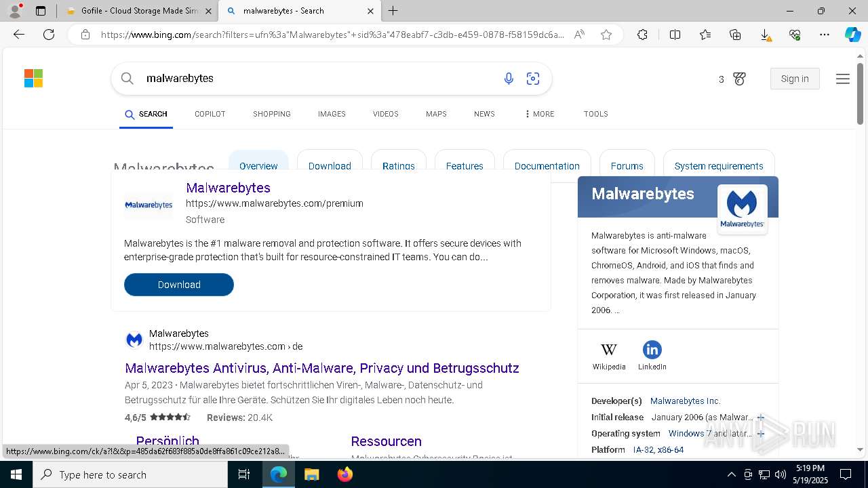This screenshot has width=868, height=488.
Task: Refresh the page with the reload icon
Action: (x=49, y=35)
